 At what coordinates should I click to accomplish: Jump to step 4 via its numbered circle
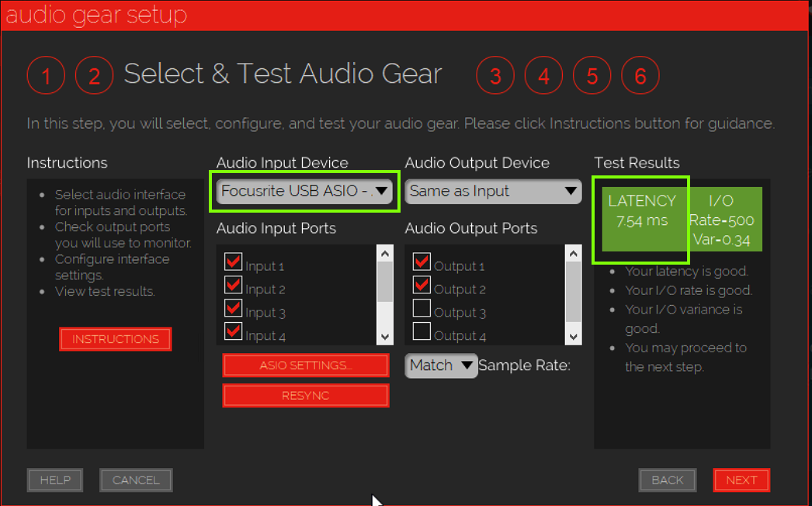click(x=543, y=75)
